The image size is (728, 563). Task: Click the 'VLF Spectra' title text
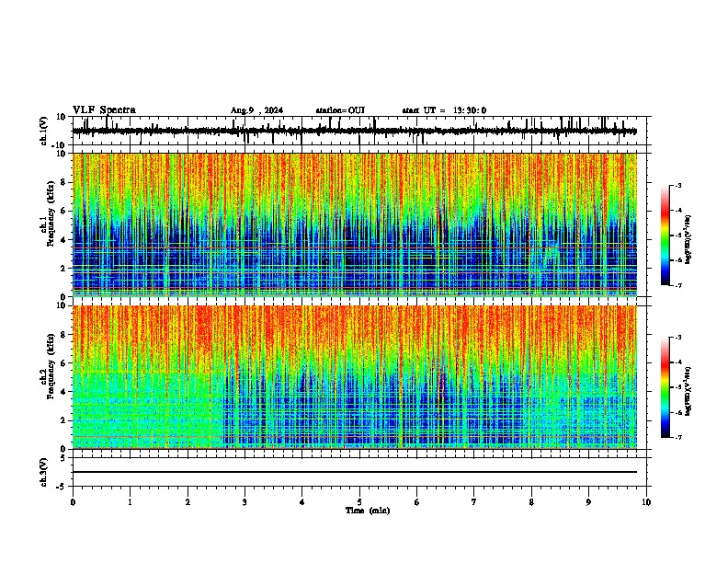(104, 110)
